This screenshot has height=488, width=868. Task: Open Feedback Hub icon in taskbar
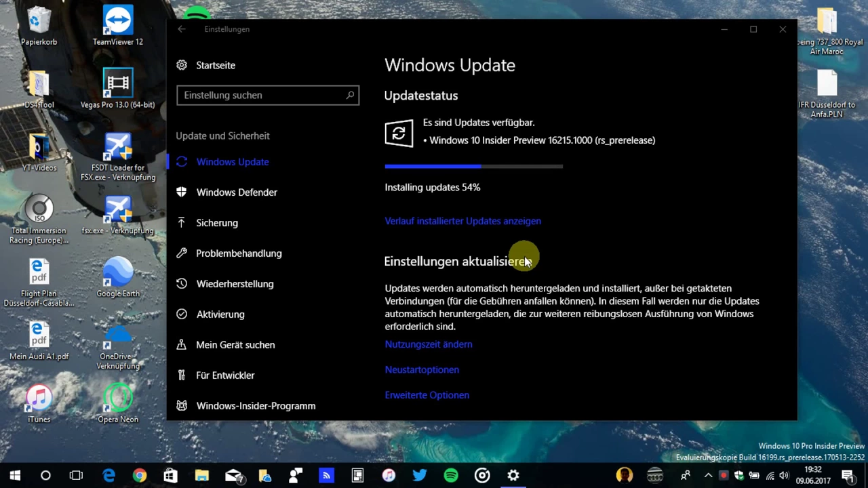point(295,475)
